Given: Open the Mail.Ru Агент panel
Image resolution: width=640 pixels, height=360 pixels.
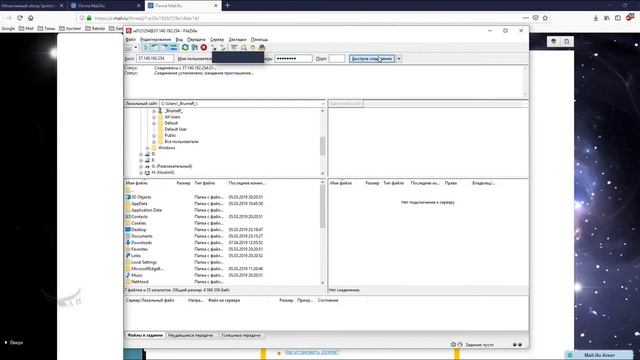Looking at the screenshot, I should (599, 355).
